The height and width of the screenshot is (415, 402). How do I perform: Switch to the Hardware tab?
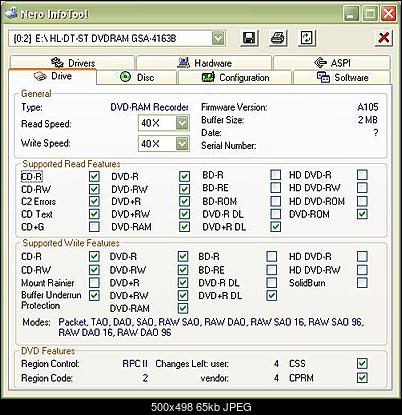click(204, 63)
